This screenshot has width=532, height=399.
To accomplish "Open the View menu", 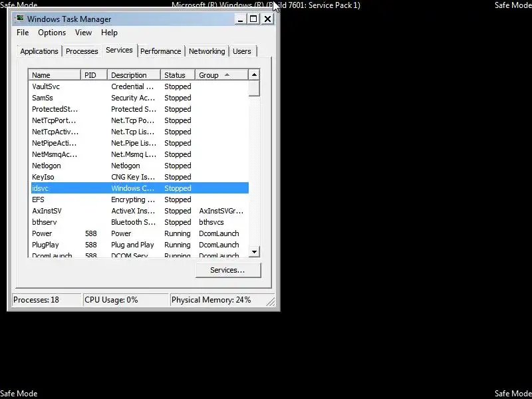I will pos(84,33).
